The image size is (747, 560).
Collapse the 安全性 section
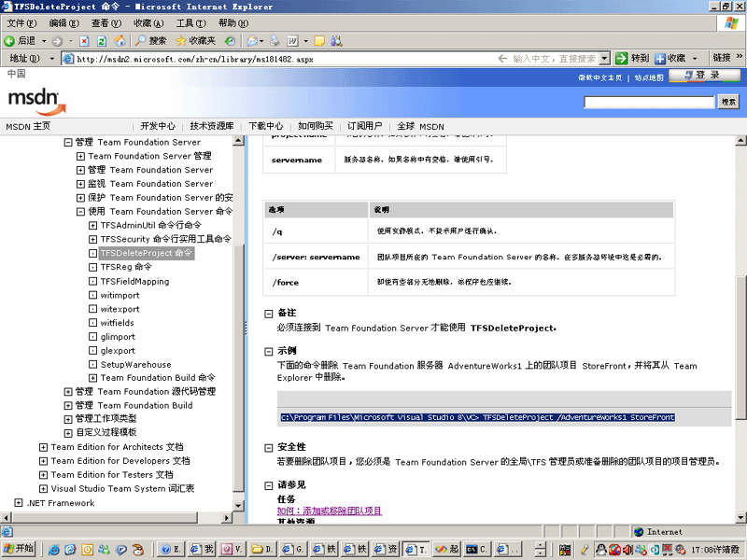tap(268, 448)
